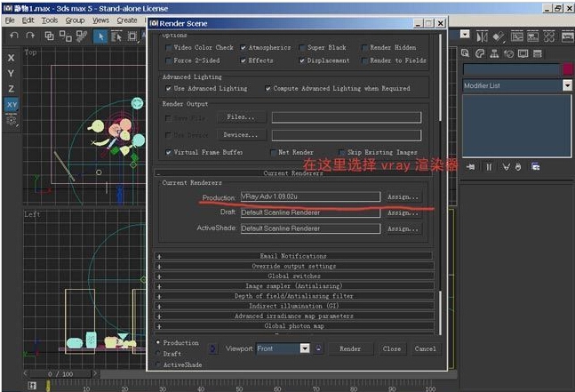Enable Force 2-Sided checkbox
The height and width of the screenshot is (392, 575).
click(168, 60)
